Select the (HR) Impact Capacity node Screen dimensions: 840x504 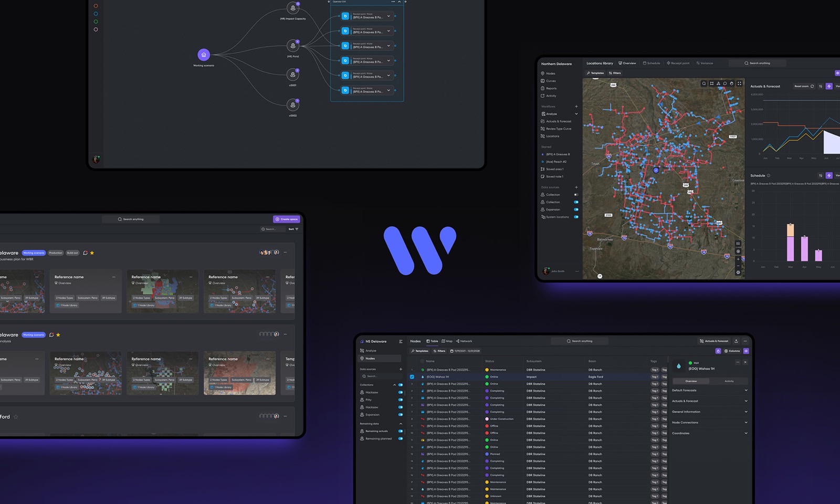coord(293,8)
